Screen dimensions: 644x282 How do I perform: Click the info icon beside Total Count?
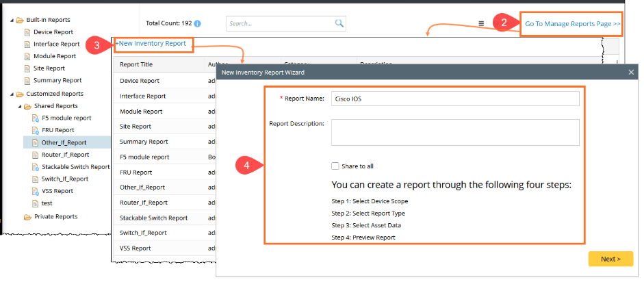197,23
